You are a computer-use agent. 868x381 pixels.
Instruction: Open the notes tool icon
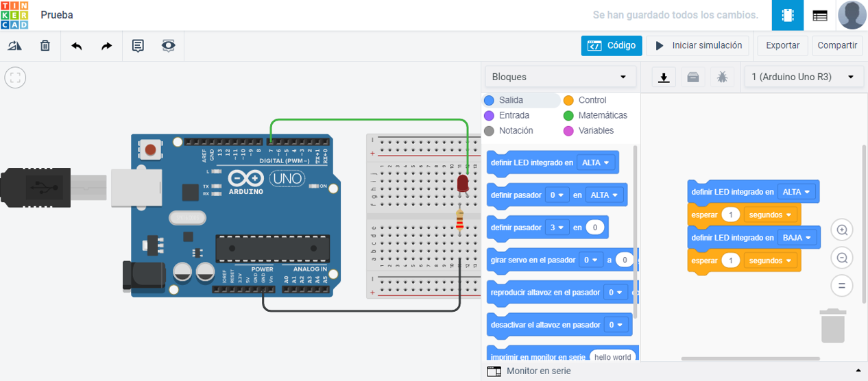coord(138,46)
